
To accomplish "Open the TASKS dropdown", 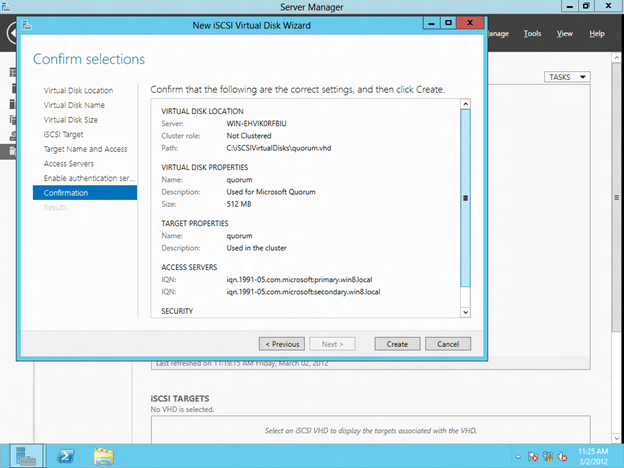I will coord(567,77).
